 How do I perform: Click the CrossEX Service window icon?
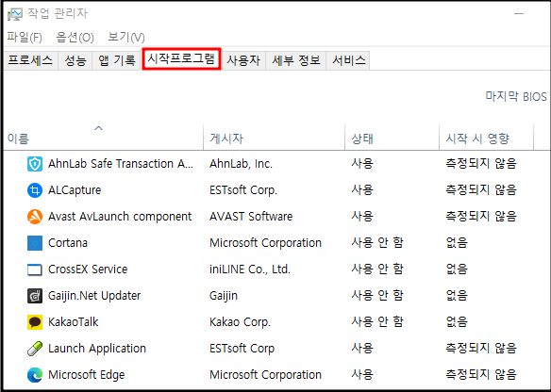coord(35,269)
